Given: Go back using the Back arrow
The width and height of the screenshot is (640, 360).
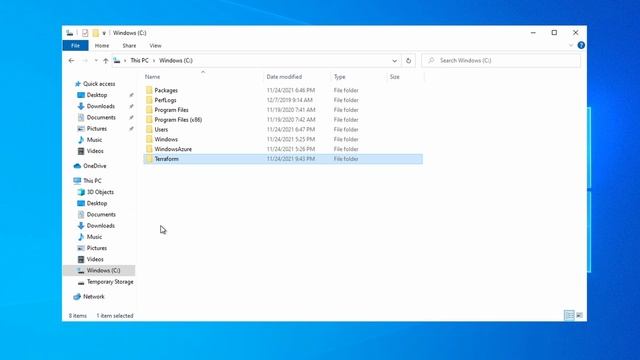Looking at the screenshot, I should click(71, 60).
